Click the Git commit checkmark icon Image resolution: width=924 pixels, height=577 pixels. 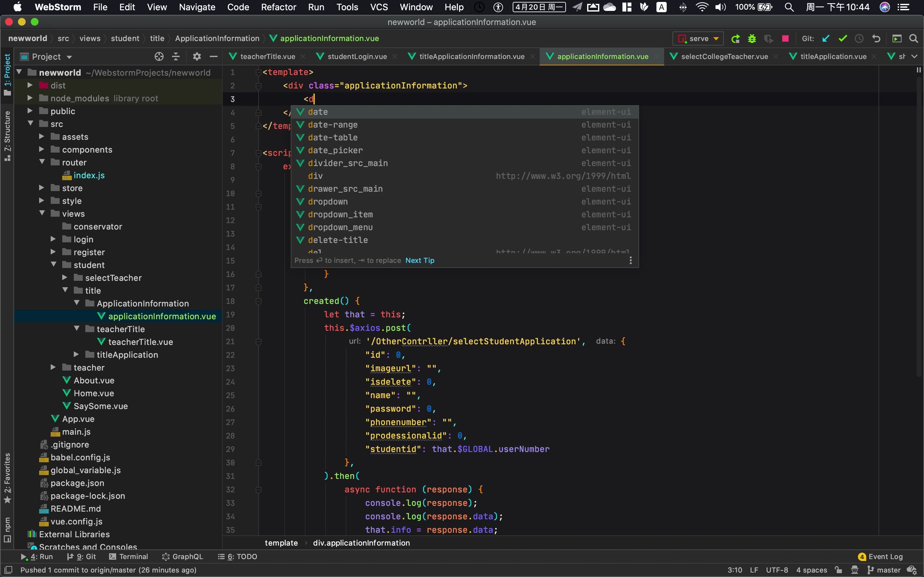[x=843, y=38]
